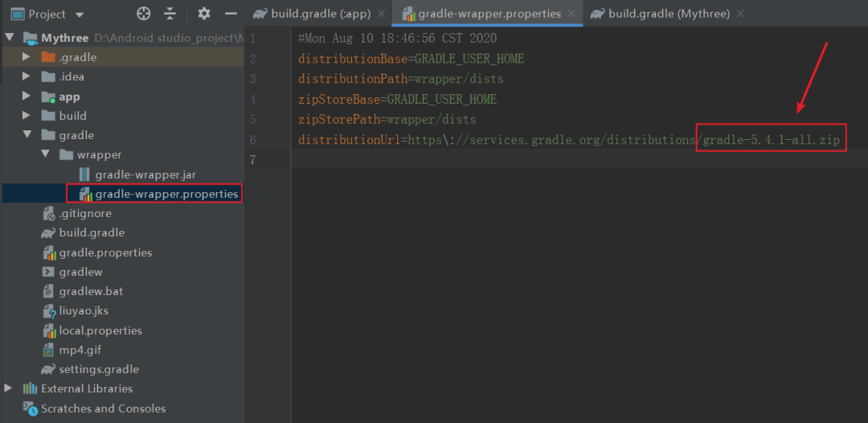Switch to build.gradle (:app) tab
Image resolution: width=868 pixels, height=423 pixels.
[320, 14]
